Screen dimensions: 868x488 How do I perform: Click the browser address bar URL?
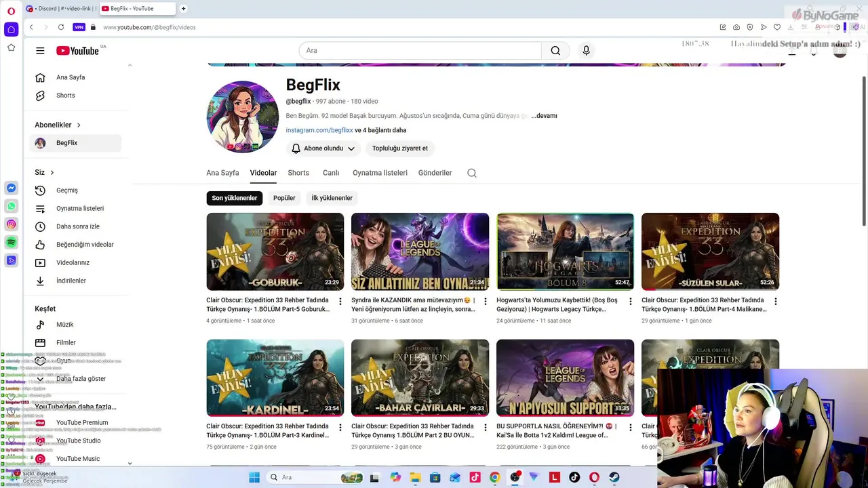pyautogui.click(x=149, y=27)
